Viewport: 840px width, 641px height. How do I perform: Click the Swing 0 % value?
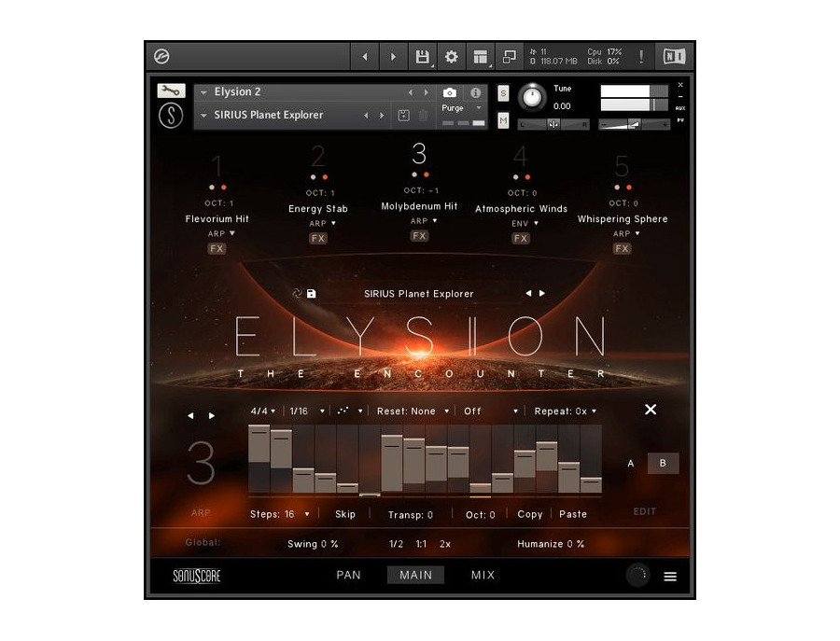(313, 544)
